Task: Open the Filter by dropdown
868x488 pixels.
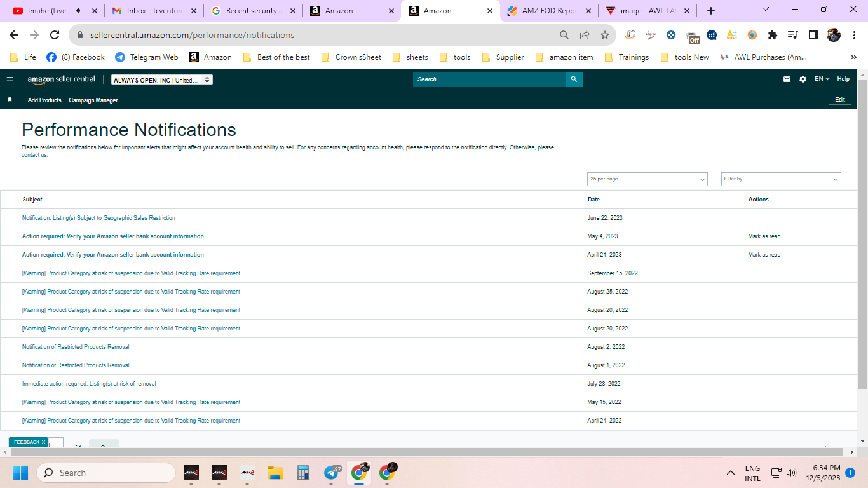Action: [781, 179]
